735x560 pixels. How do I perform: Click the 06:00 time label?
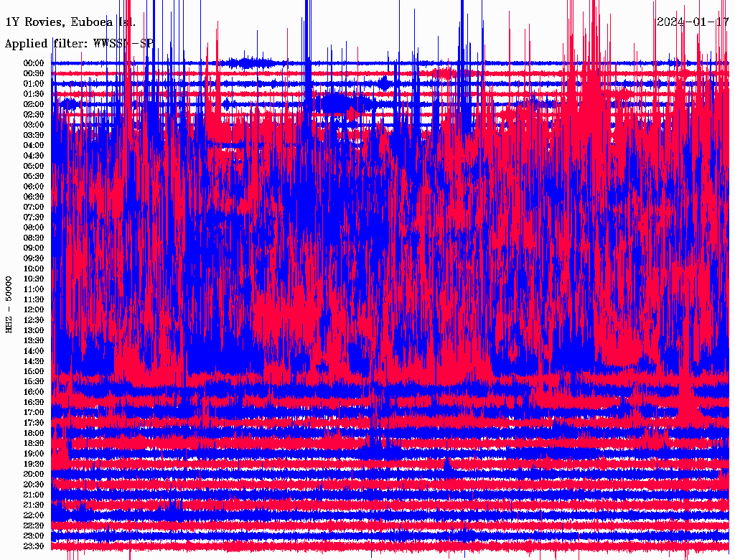pyautogui.click(x=34, y=187)
